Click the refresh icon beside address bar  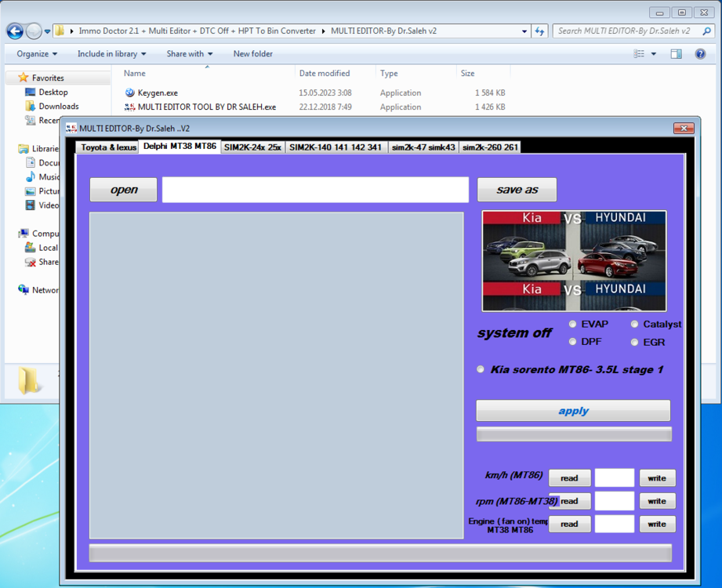(540, 31)
